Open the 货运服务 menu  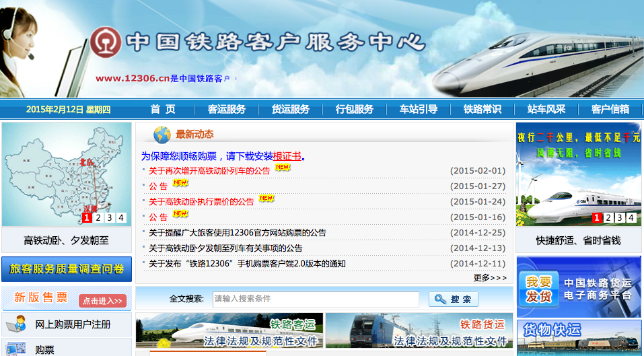click(291, 109)
